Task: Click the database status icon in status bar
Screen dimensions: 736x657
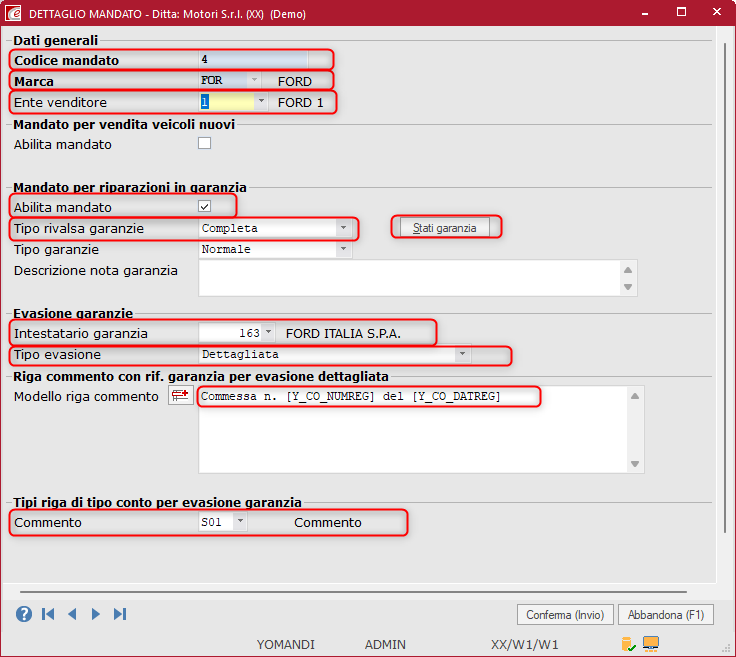Action: (x=628, y=644)
